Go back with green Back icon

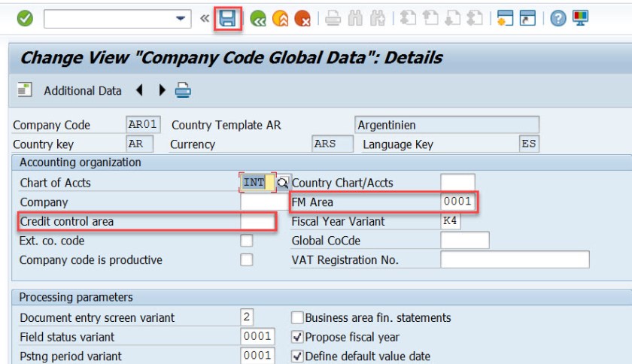tap(258, 19)
